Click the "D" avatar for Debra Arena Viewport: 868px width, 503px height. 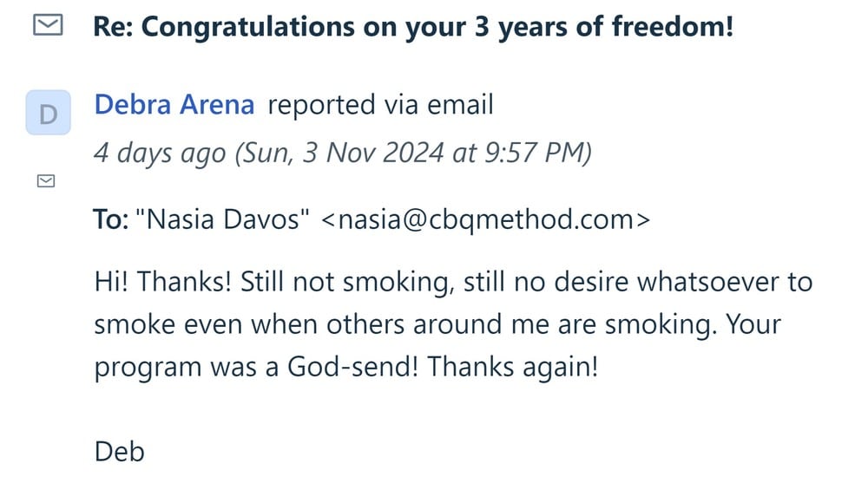(49, 113)
